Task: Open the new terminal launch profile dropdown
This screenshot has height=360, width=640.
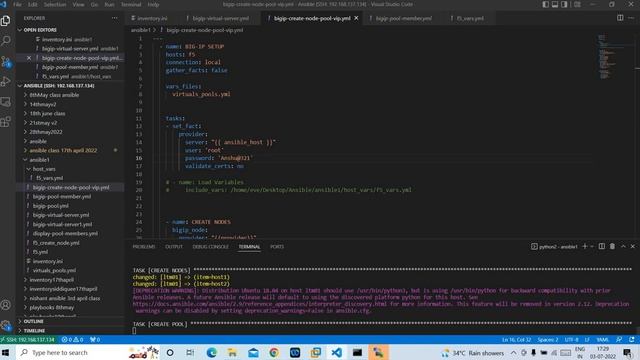Action: point(592,247)
